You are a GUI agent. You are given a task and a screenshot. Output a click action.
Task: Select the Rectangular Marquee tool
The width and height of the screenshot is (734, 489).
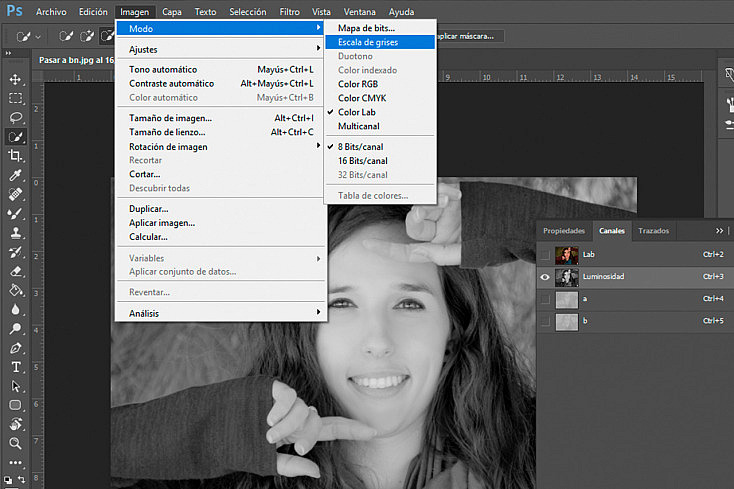(x=15, y=98)
